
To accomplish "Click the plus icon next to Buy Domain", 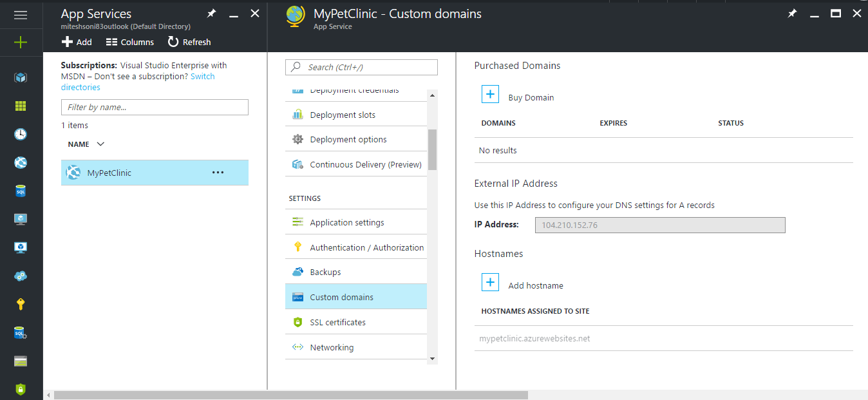I will coord(490,94).
